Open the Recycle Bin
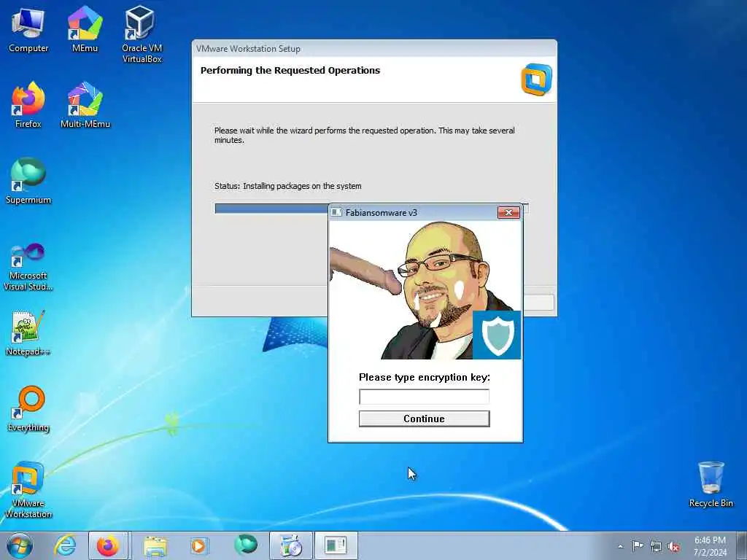 (x=711, y=484)
